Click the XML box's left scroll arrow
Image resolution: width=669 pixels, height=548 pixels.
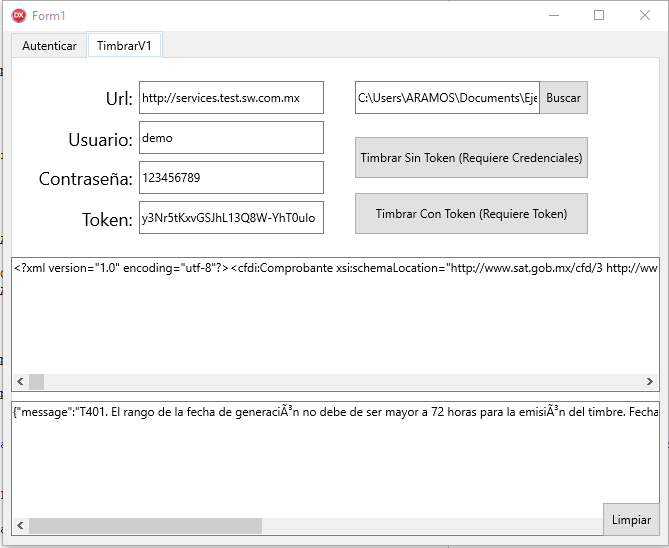(20, 382)
